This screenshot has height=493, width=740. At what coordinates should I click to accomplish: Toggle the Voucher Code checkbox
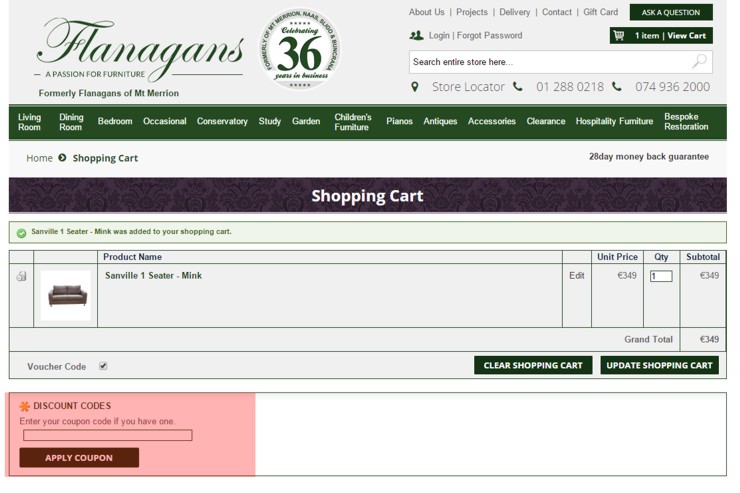click(x=103, y=366)
